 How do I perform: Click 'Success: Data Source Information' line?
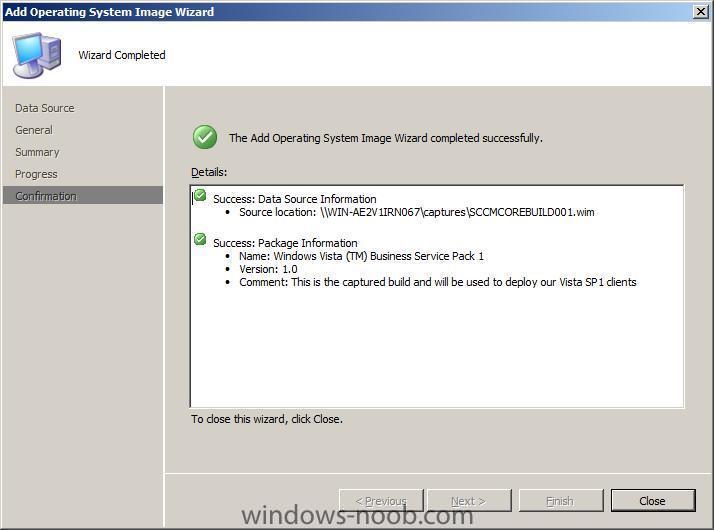click(x=295, y=199)
